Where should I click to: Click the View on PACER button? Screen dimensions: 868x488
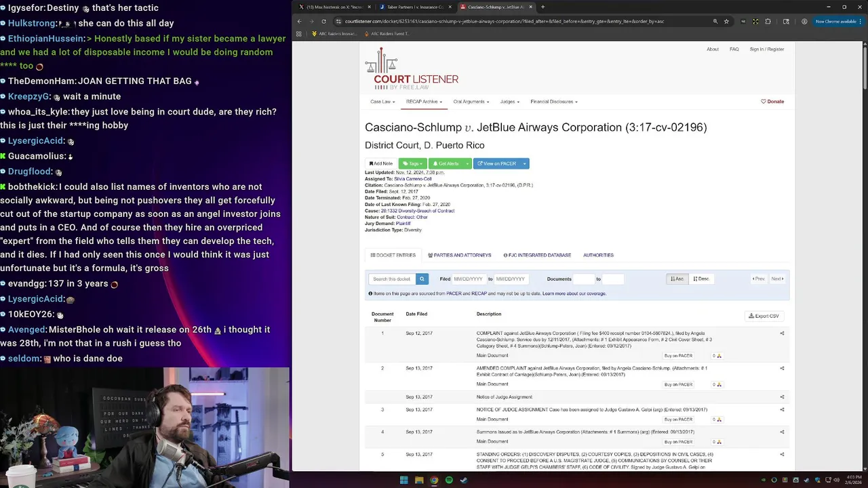click(x=497, y=163)
